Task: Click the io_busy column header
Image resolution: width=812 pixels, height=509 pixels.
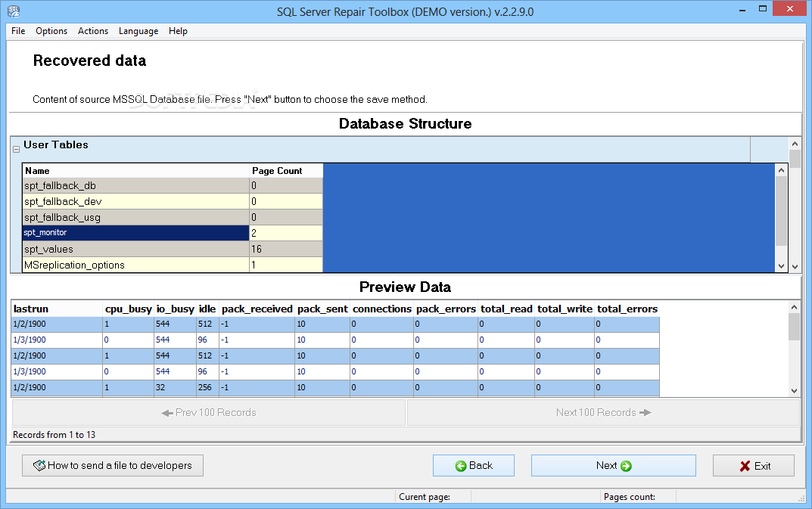Action: point(175,309)
